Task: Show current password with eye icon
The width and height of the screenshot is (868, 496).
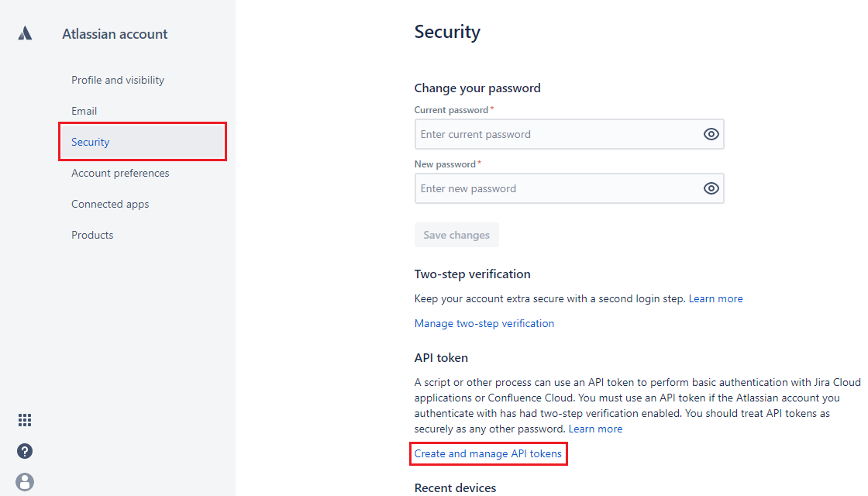Action: coord(711,135)
